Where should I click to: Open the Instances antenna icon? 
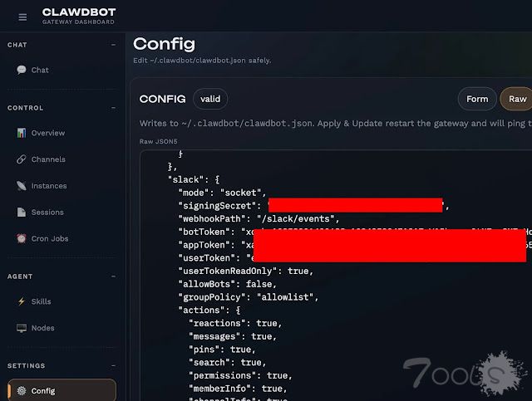22,186
